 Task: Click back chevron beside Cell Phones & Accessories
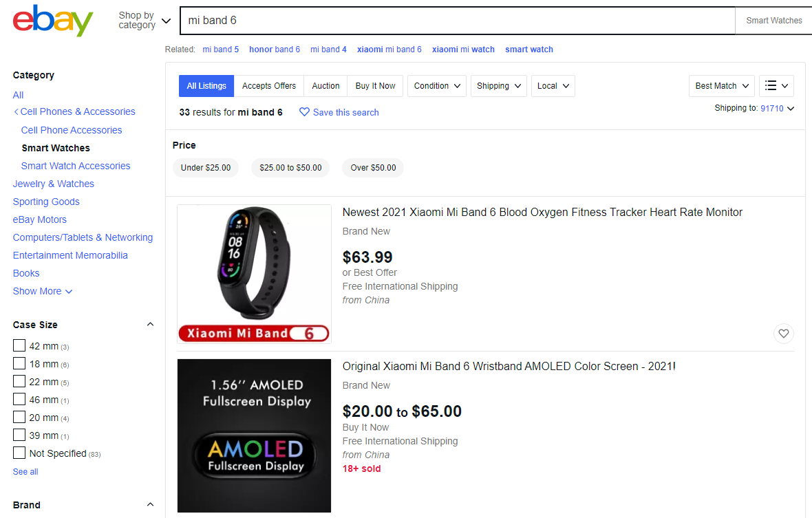[16, 112]
